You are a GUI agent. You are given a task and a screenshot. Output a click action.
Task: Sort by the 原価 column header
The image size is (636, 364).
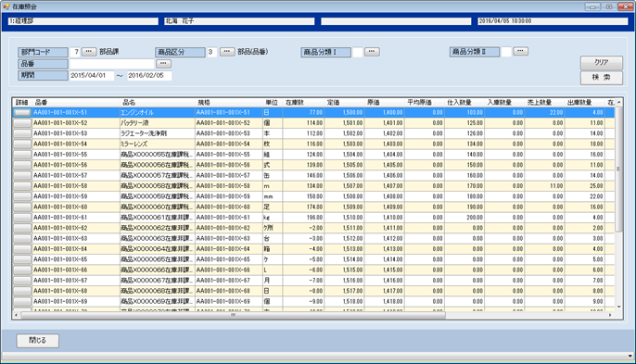384,103
